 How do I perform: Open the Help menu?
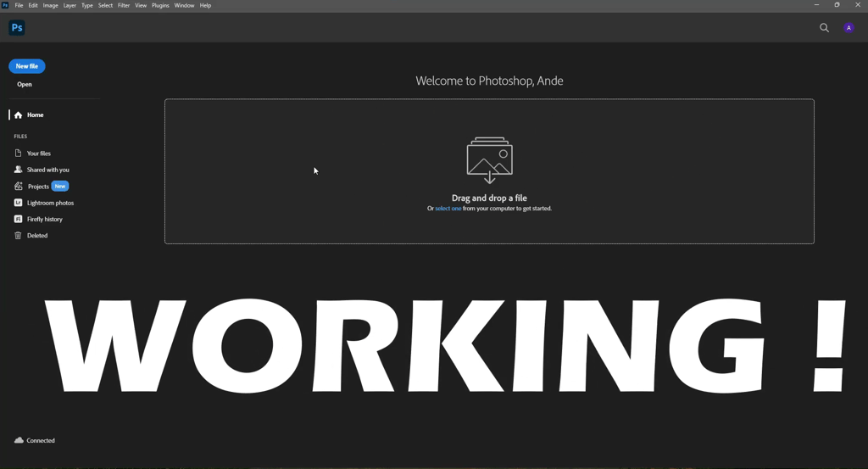(x=205, y=6)
